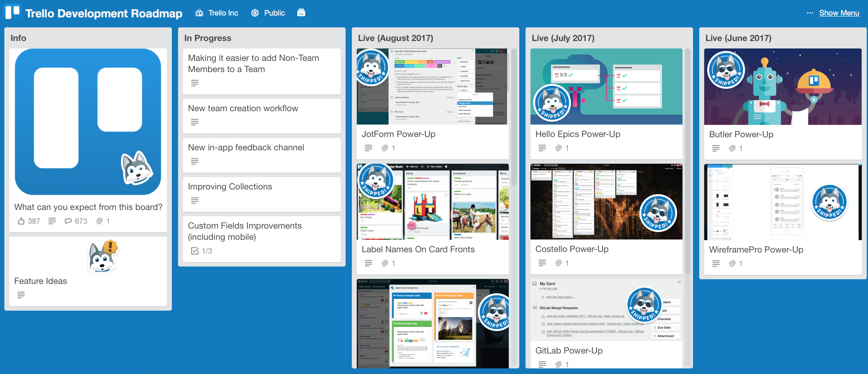The image size is (868, 374).
Task: Click attachment icon on Butler Power-Up card
Action: pos(732,148)
